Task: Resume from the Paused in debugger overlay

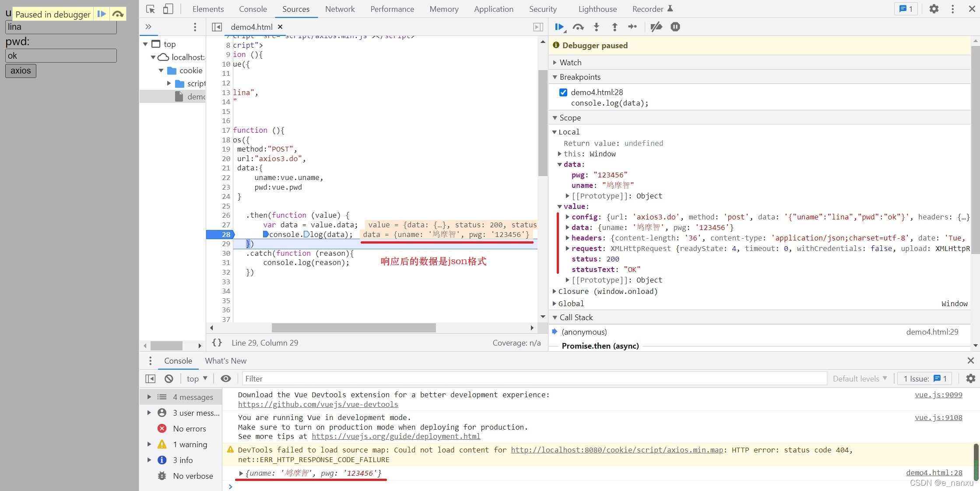Action: [x=102, y=14]
